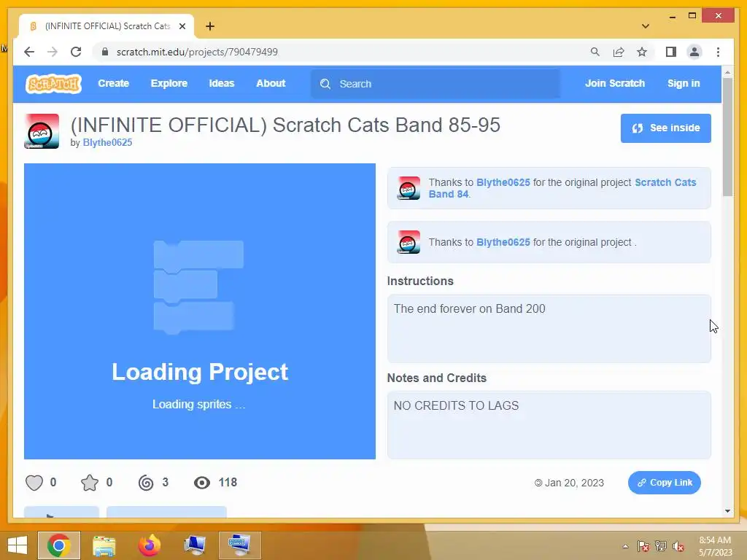Click Action Center flag tray icon
This screenshot has height=560, width=747.
point(643,546)
